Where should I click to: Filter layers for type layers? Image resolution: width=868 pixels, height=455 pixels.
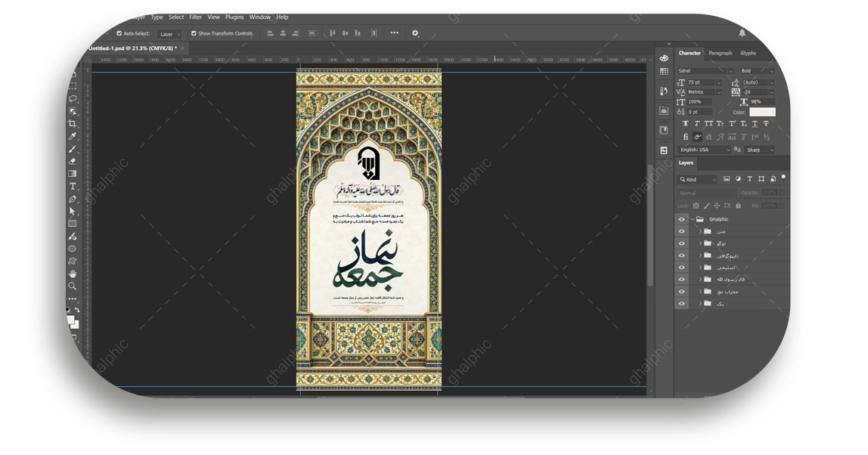(749, 179)
